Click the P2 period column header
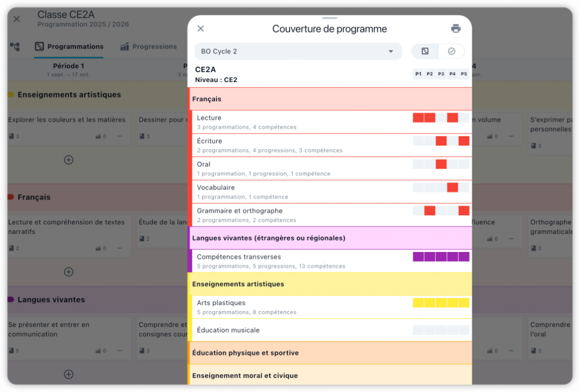Viewport: 580px width, 392px height. pyautogui.click(x=430, y=74)
